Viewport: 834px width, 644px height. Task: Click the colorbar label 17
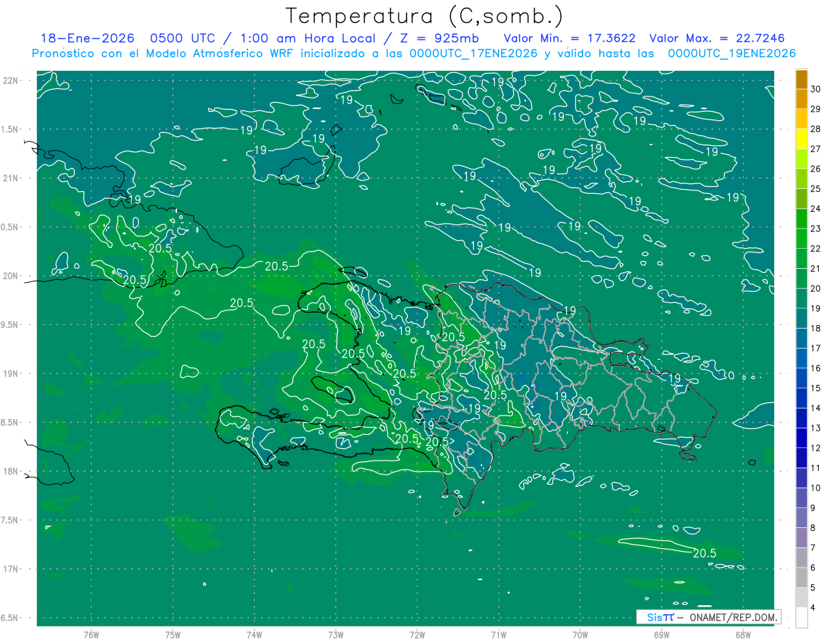tap(815, 349)
